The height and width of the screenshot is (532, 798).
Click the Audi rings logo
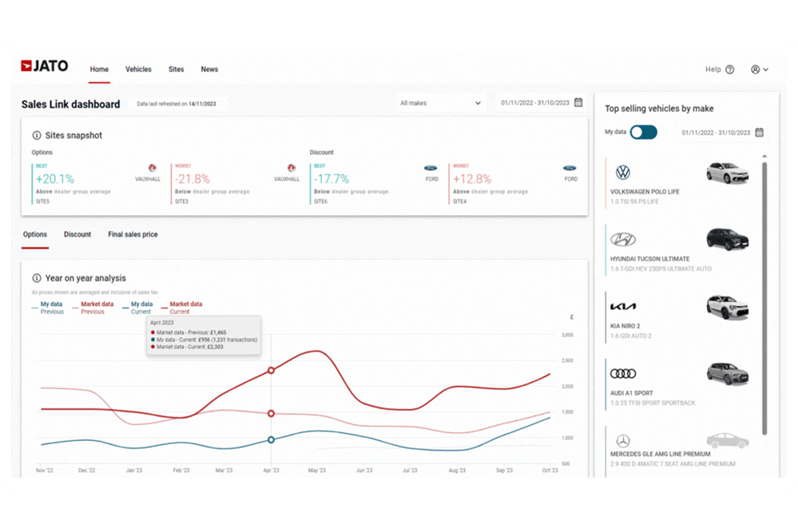622,374
